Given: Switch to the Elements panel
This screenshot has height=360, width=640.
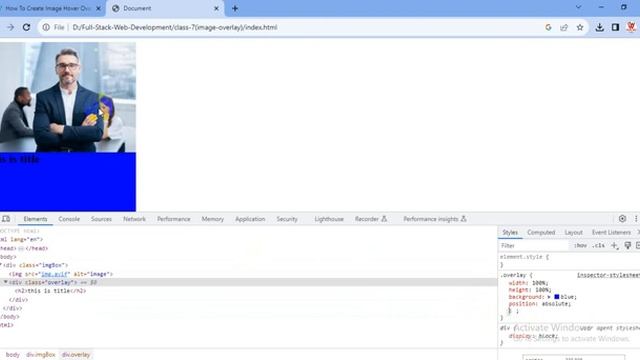Looking at the screenshot, I should click(x=36, y=219).
